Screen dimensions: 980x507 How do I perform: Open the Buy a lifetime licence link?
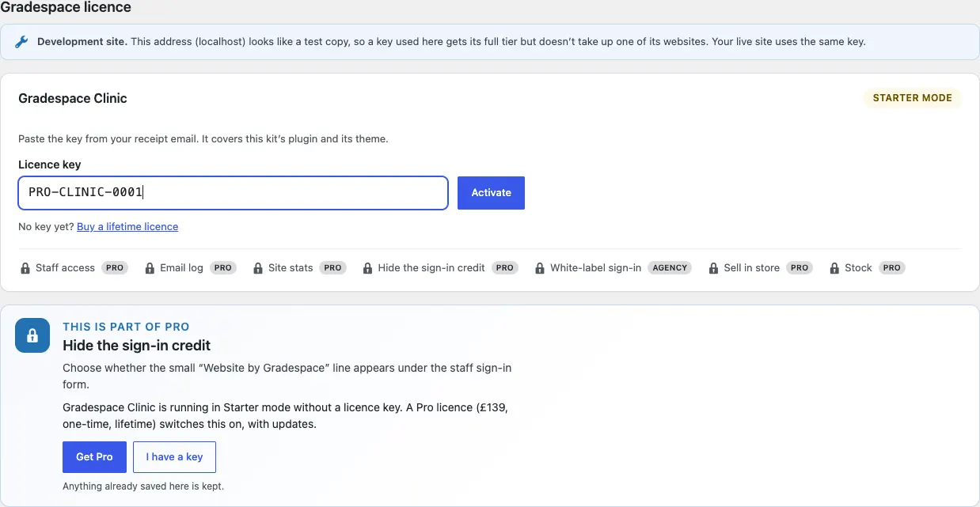[x=127, y=226]
